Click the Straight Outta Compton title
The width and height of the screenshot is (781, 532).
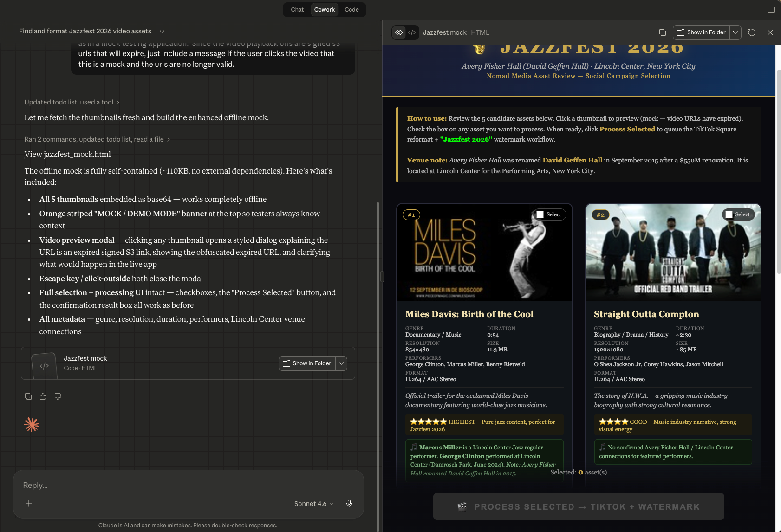646,314
